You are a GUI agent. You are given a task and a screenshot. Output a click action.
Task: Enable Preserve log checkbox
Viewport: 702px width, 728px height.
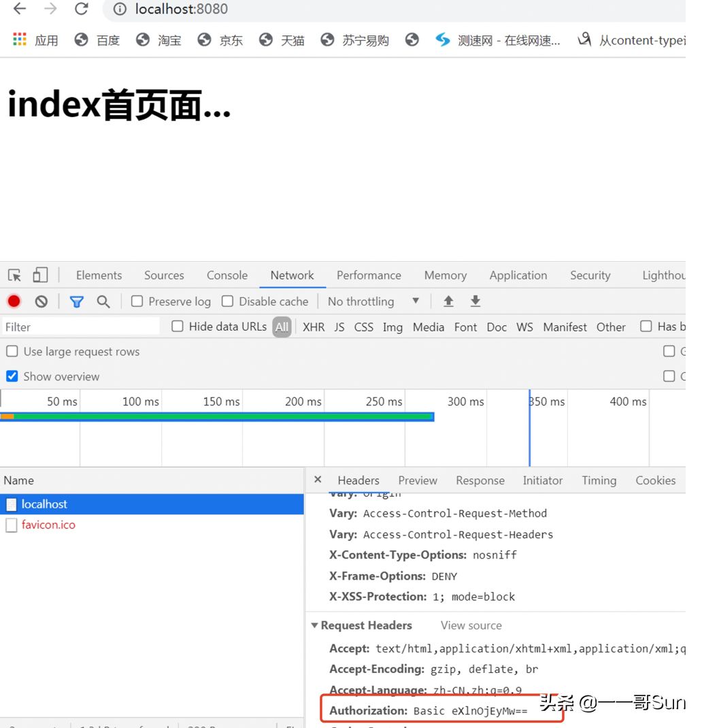point(137,301)
